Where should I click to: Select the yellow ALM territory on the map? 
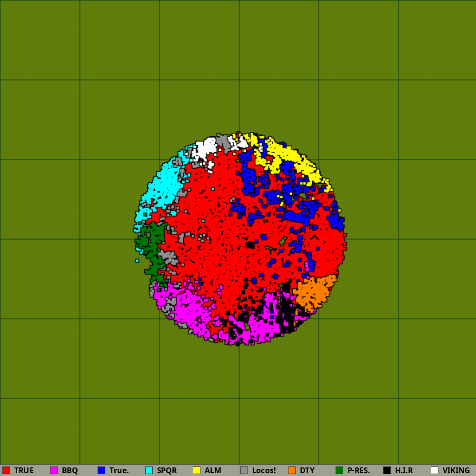coord(290,155)
